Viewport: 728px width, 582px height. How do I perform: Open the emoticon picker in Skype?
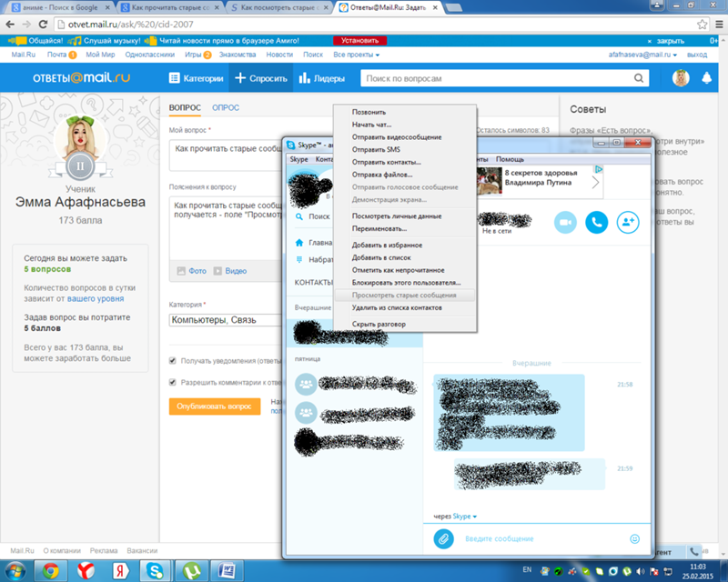[634, 538]
